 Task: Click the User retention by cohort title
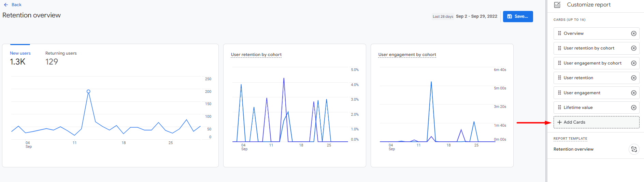pyautogui.click(x=256, y=55)
